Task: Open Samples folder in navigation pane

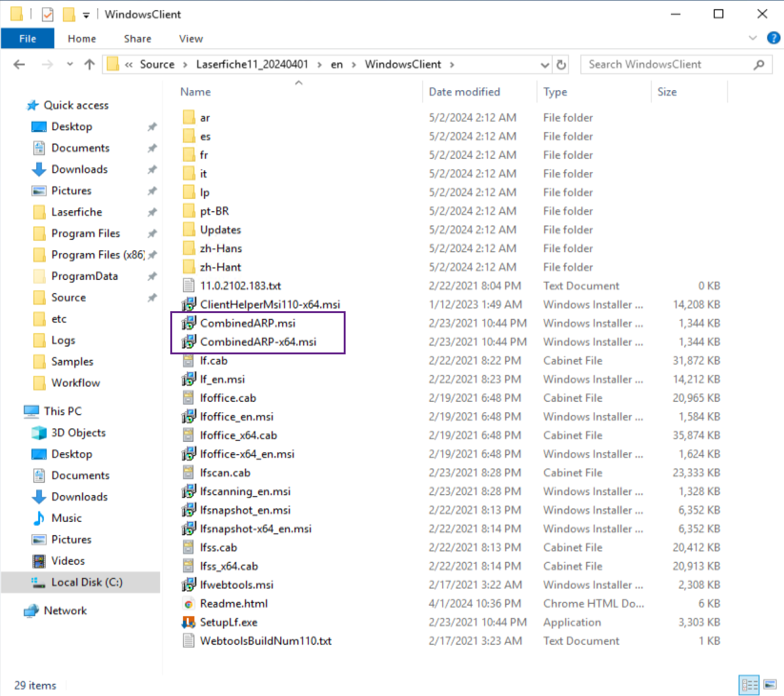Action: point(72,361)
